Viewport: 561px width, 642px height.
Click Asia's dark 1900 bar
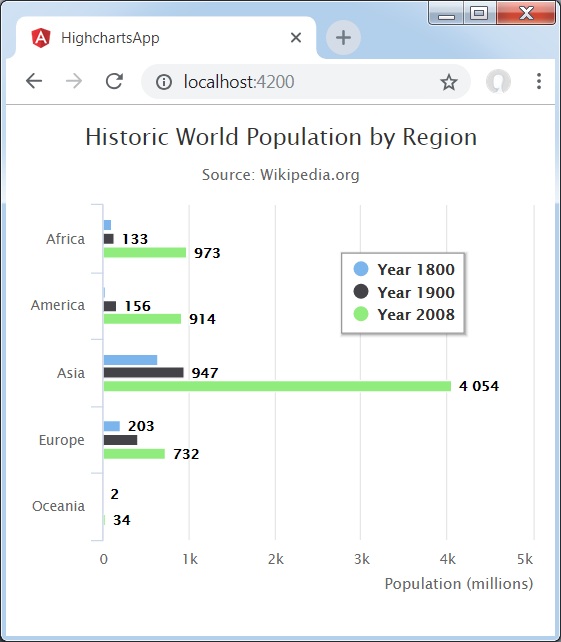[143, 372]
